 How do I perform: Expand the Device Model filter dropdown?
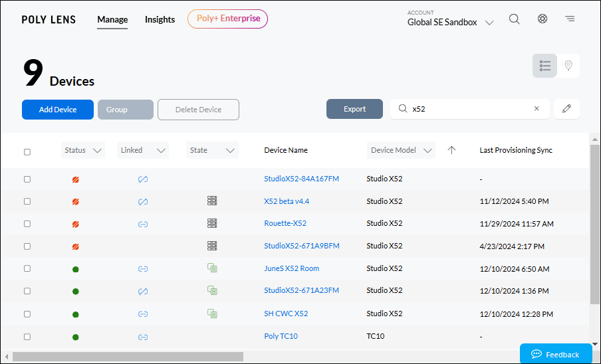401,150
